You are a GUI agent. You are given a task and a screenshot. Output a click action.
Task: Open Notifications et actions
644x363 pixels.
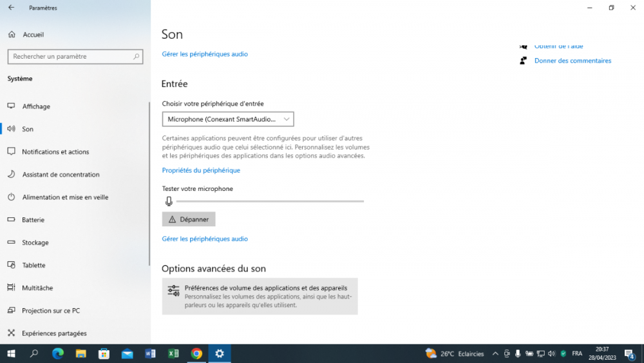(x=55, y=152)
